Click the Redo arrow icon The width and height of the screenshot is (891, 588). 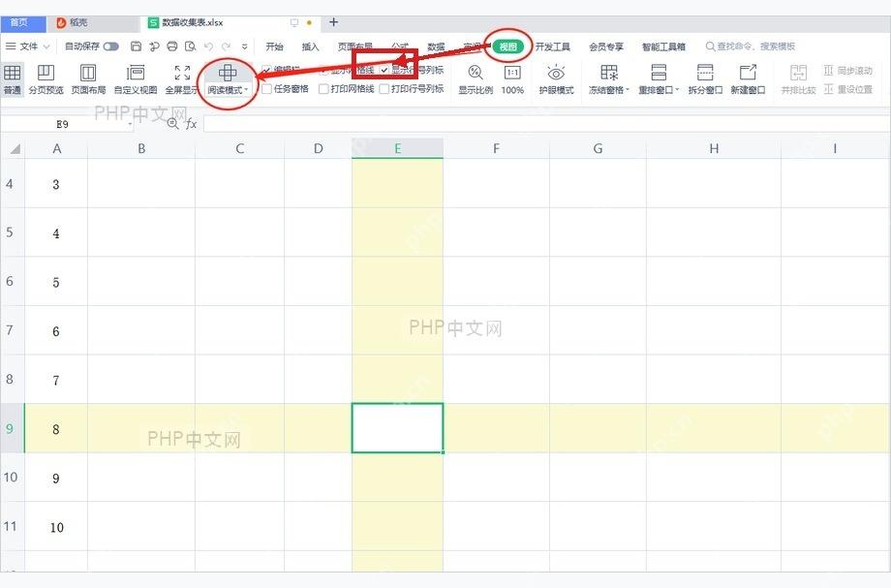[x=227, y=46]
